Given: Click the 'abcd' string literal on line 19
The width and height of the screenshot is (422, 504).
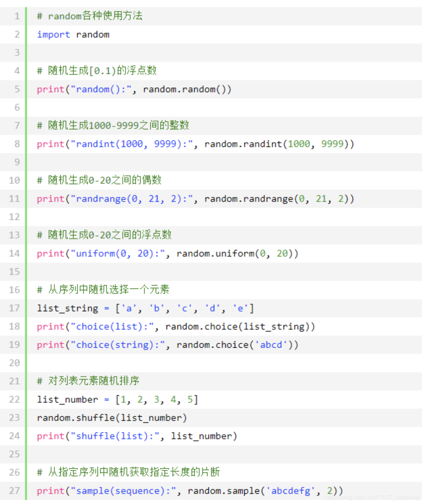Looking at the screenshot, I should pyautogui.click(x=271, y=345).
